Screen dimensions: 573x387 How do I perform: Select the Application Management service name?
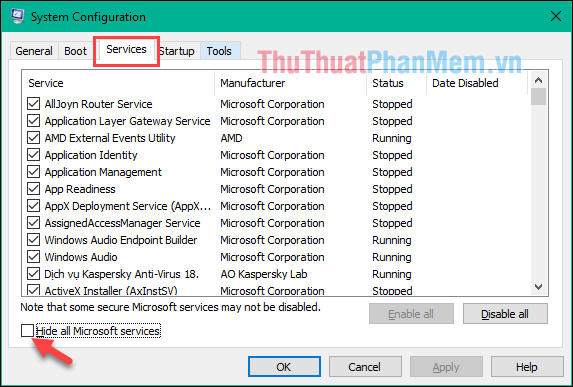click(103, 172)
